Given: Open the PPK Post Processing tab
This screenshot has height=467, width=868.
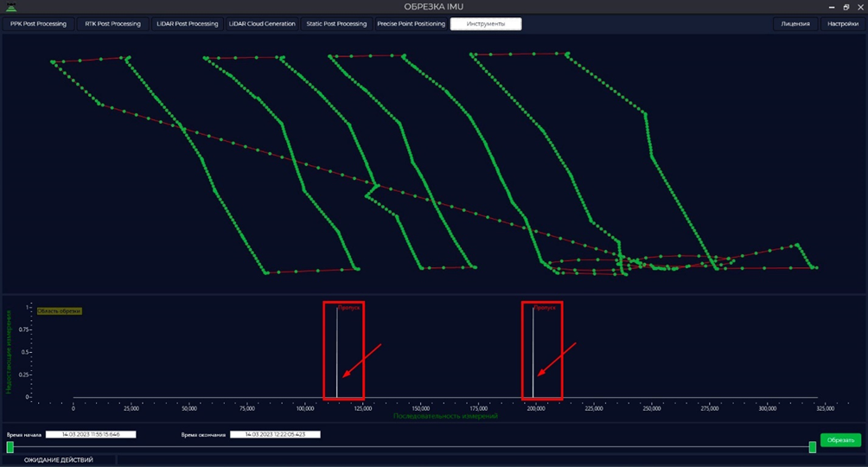Looking at the screenshot, I should coord(38,24).
